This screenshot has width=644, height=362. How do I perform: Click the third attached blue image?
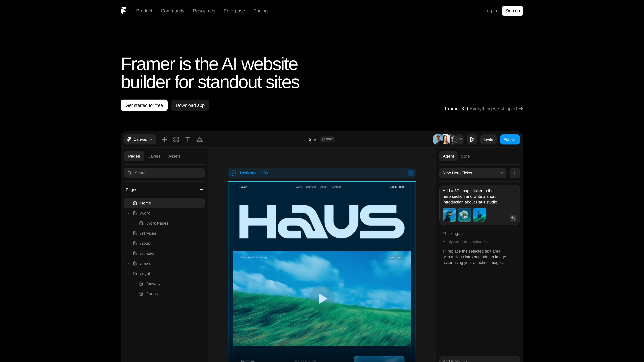[479, 215]
